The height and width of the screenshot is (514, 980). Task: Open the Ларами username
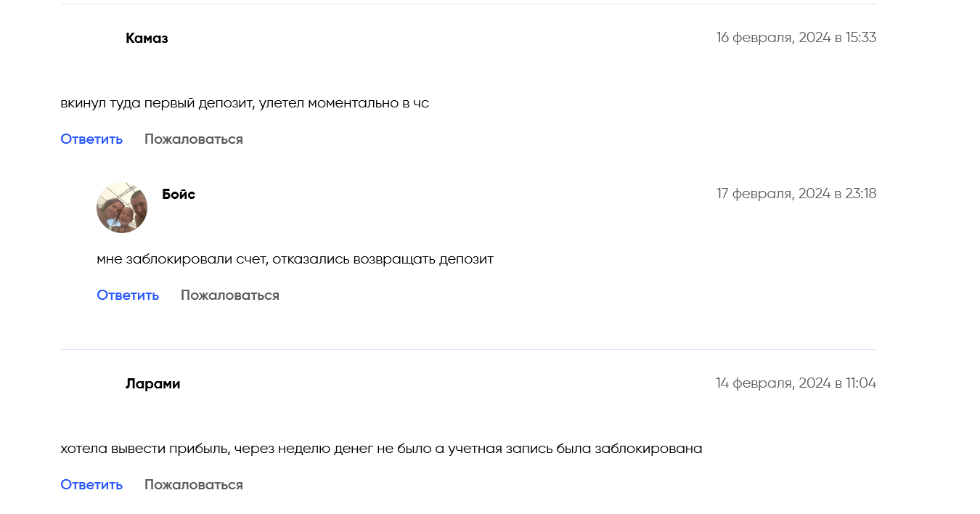(152, 384)
